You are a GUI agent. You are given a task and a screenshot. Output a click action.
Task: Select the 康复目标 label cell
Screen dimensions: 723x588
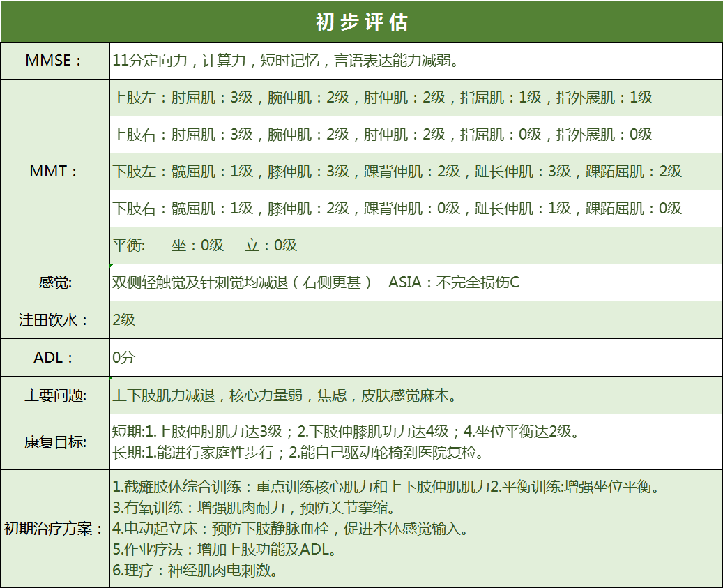click(54, 442)
